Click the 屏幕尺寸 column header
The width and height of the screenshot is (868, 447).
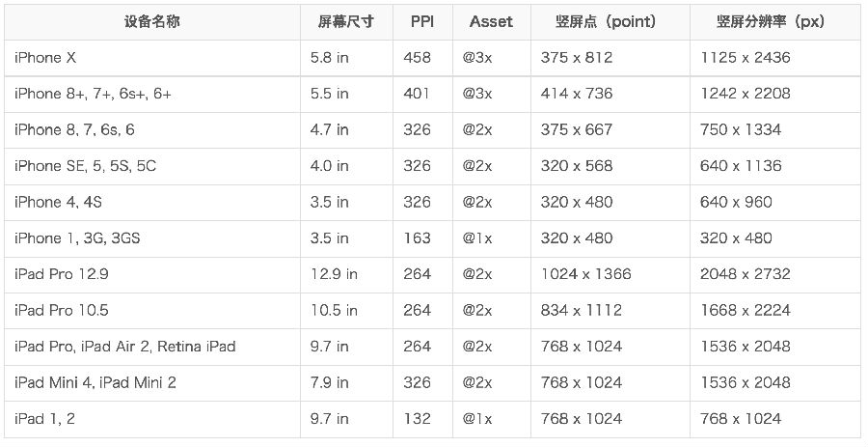click(x=346, y=21)
